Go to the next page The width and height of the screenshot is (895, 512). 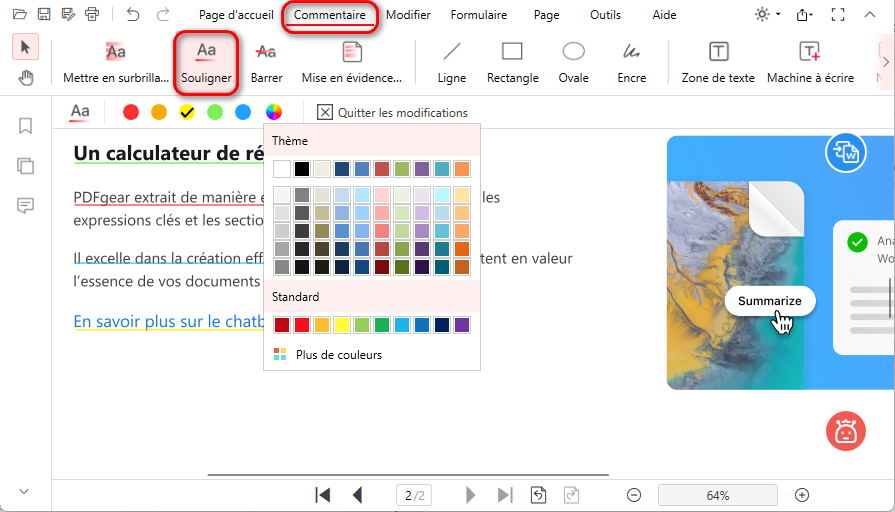[470, 495]
